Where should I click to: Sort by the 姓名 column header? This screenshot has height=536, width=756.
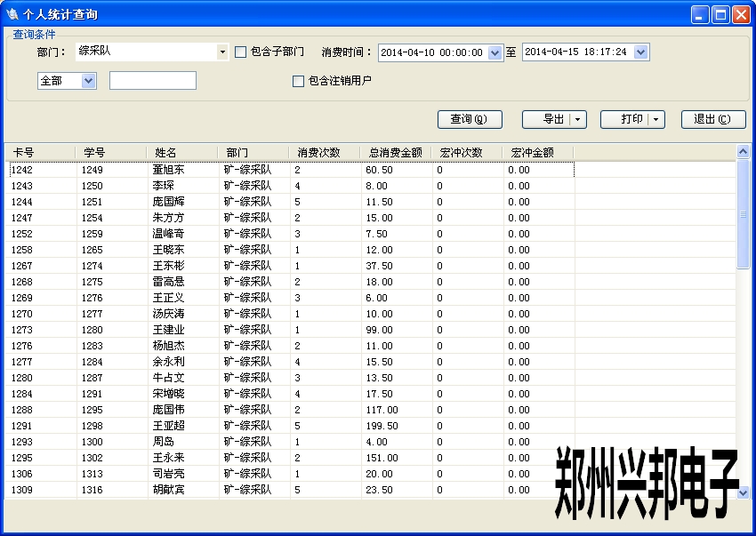pyautogui.click(x=182, y=153)
